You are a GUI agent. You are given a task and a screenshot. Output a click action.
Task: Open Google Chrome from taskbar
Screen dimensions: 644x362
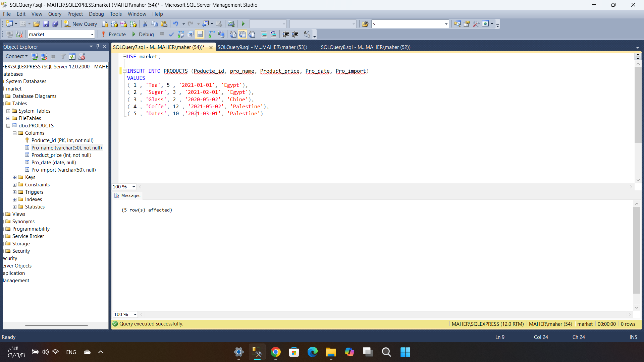(275, 352)
